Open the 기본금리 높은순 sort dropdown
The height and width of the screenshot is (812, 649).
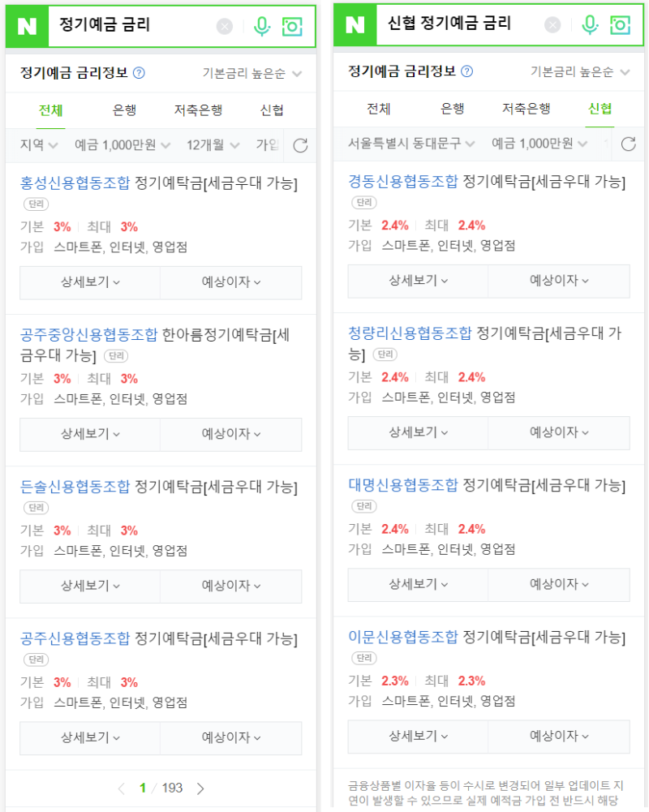249,72
